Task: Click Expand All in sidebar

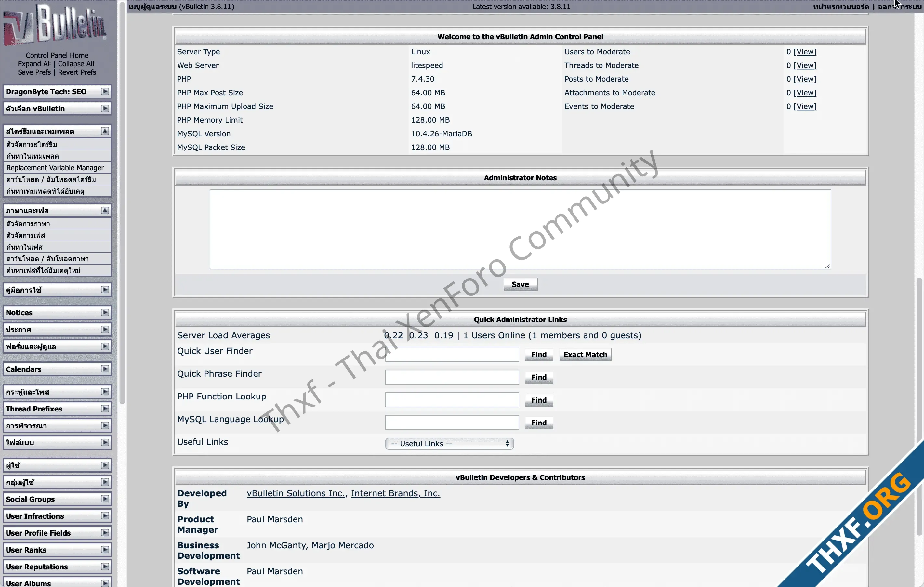Action: (x=34, y=64)
